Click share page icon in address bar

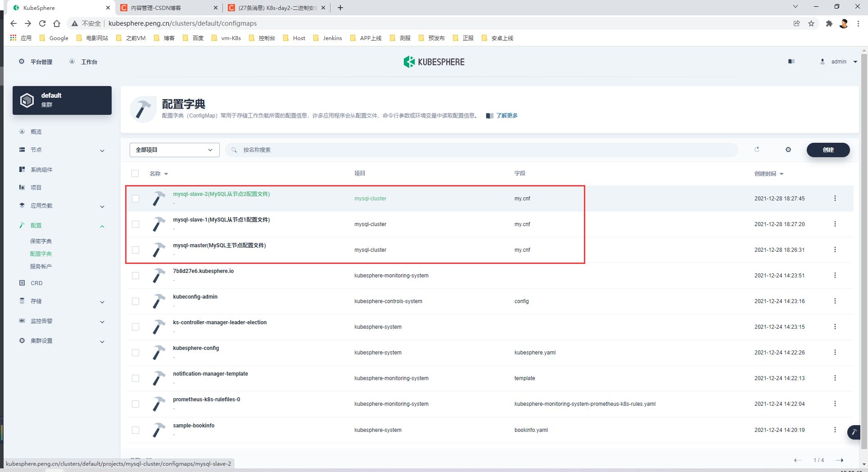point(797,23)
